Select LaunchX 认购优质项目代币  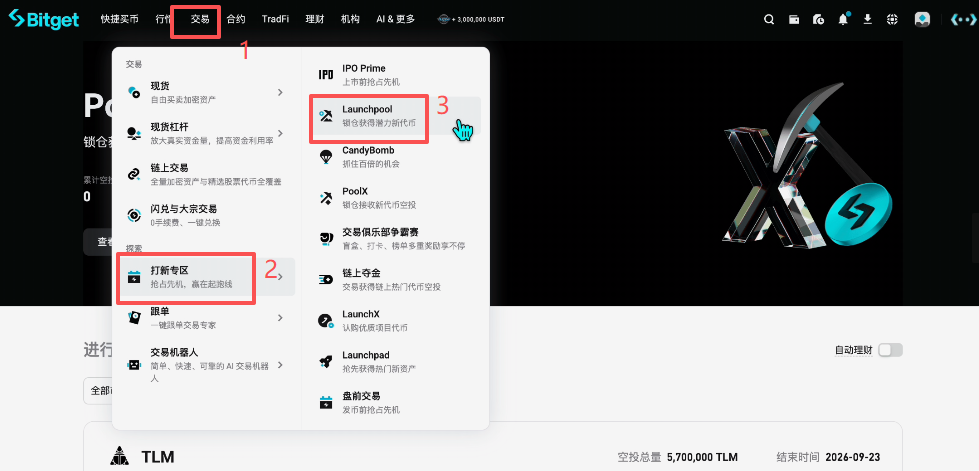(395, 321)
